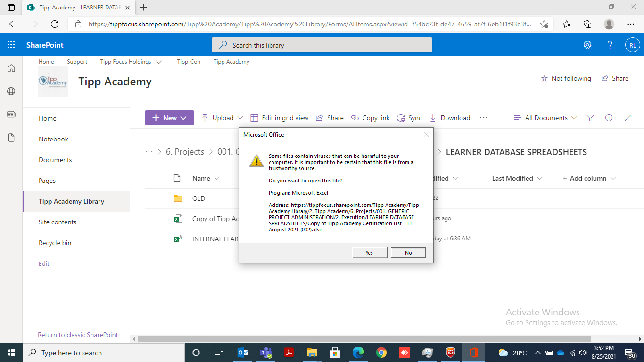Open more commands ellipsis in command bar

483,118
